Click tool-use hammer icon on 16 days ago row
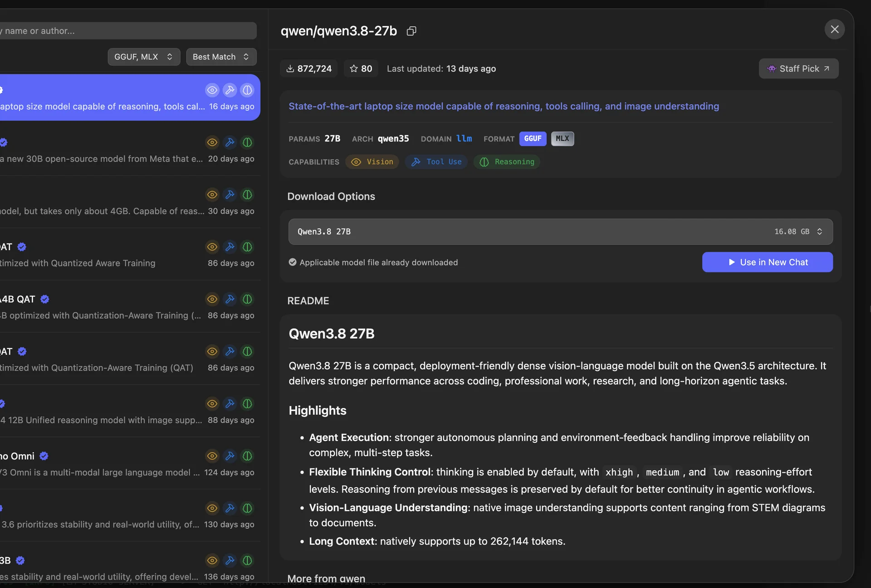This screenshot has width=871, height=588. (230, 90)
